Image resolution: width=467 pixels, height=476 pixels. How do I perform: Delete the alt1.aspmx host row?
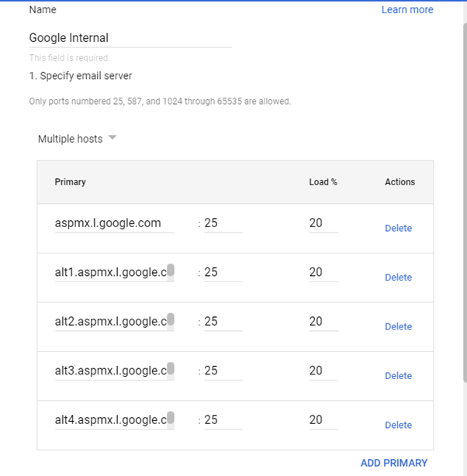coord(398,278)
